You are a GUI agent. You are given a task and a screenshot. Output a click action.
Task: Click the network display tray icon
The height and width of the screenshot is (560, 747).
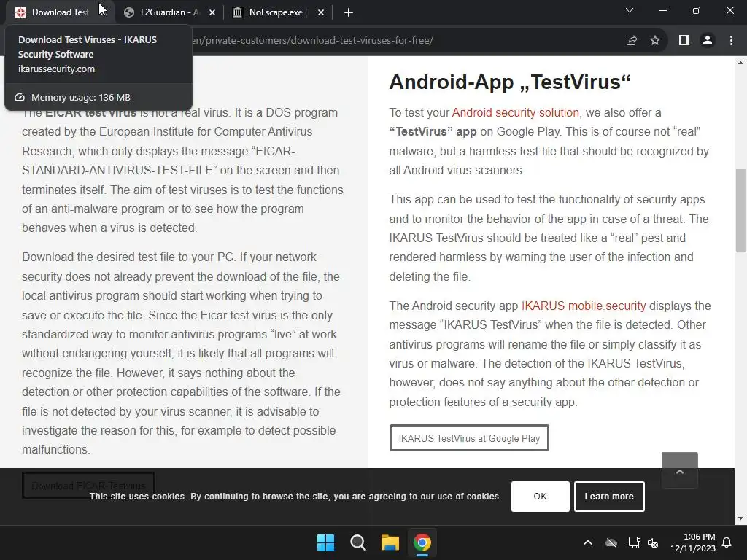[x=634, y=542]
